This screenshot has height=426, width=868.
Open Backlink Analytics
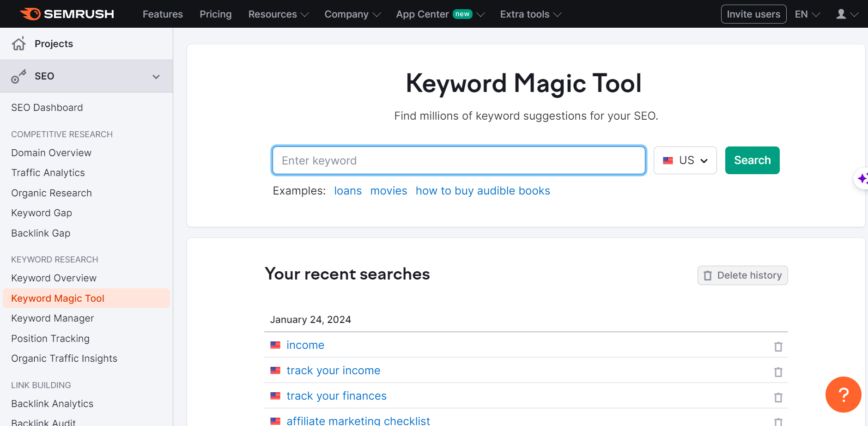click(x=52, y=404)
